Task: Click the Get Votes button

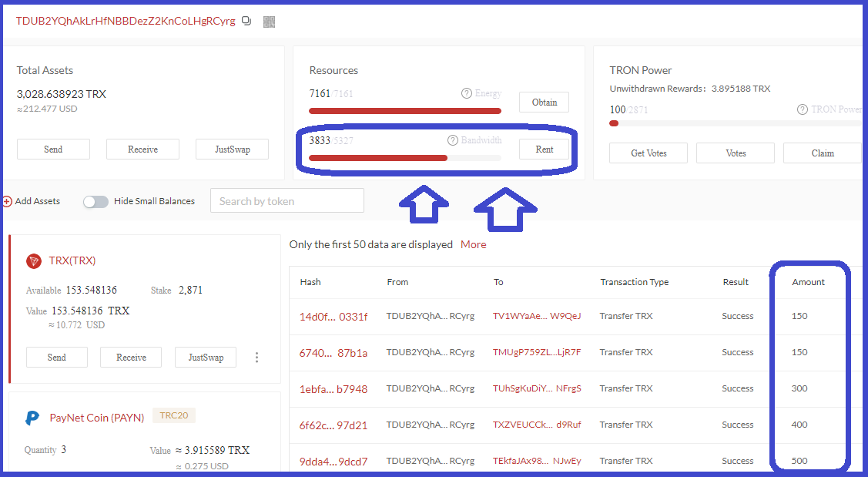Action: pyautogui.click(x=648, y=153)
